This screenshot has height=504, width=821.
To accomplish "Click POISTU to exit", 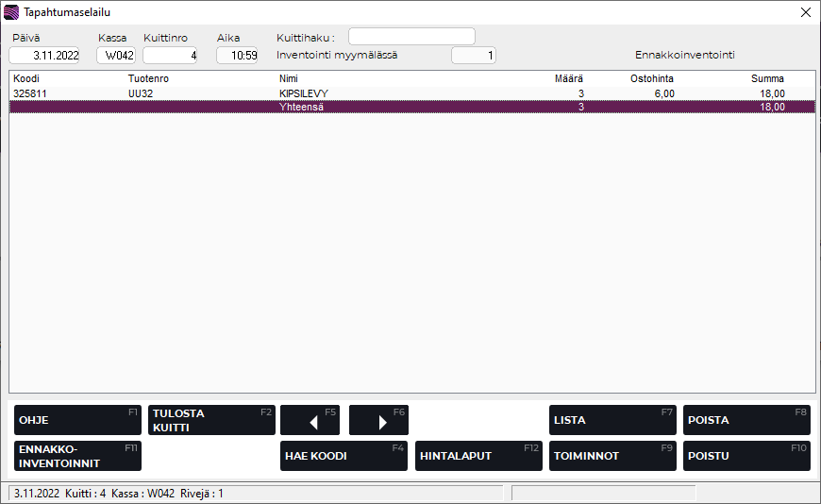I will 746,456.
